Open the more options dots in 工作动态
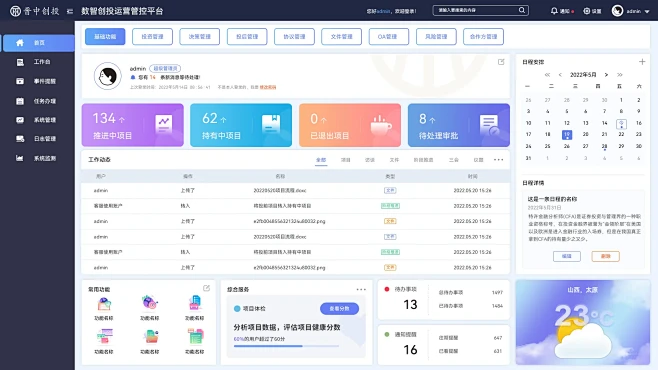The height and width of the screenshot is (370, 658). pos(498,160)
